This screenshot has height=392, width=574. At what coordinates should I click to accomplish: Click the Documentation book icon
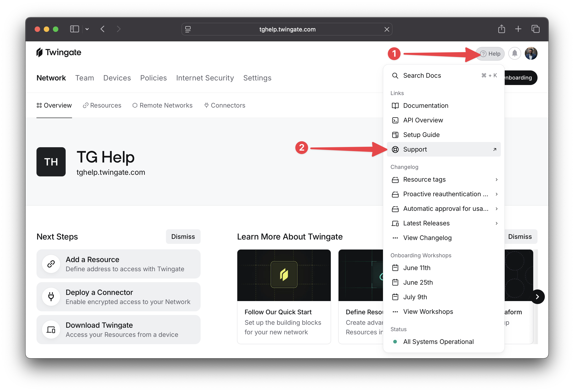[395, 106]
